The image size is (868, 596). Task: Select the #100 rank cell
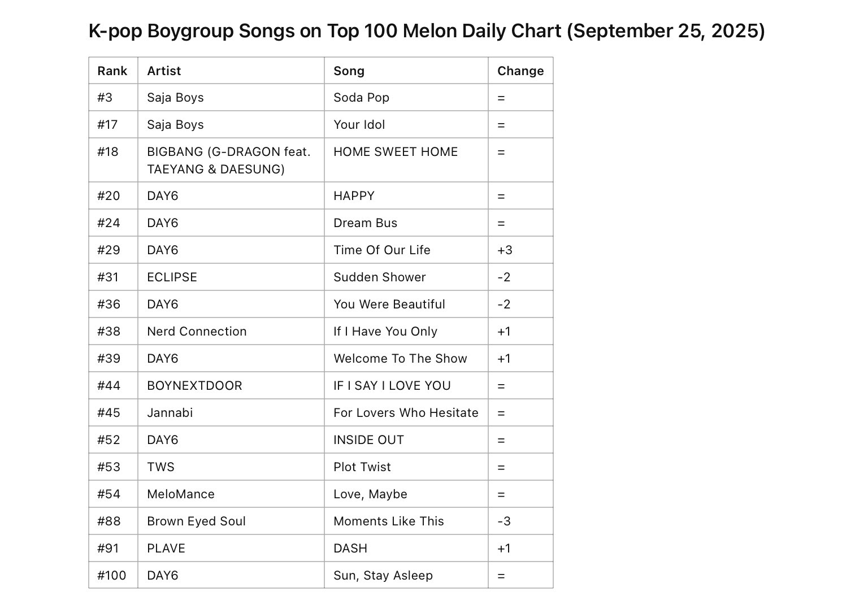click(113, 576)
